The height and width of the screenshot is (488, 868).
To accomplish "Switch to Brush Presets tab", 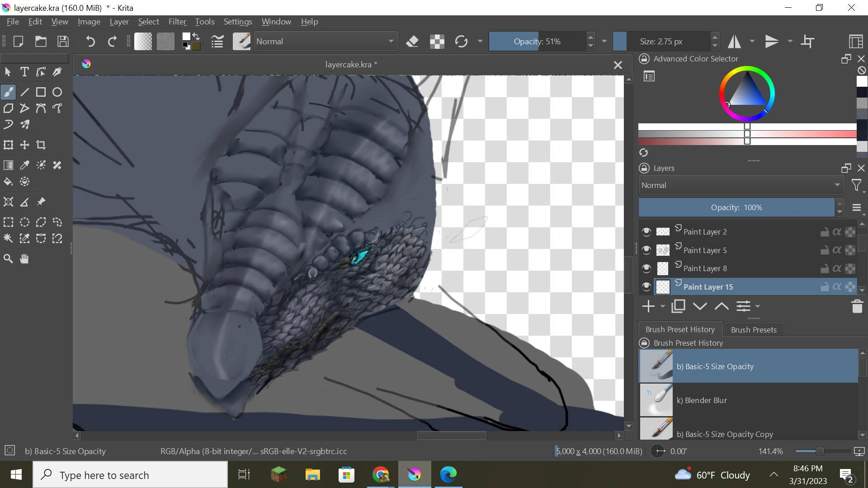I will pyautogui.click(x=754, y=329).
